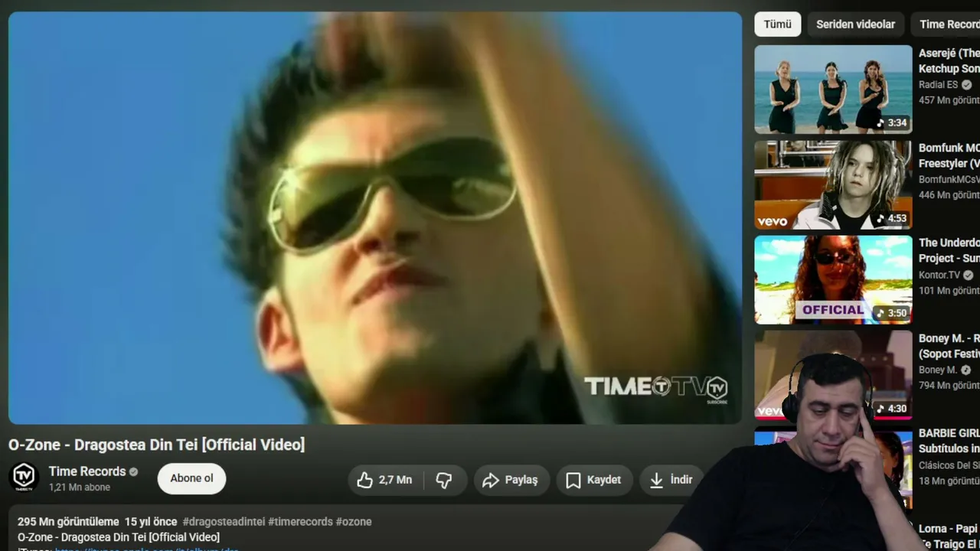
Task: Visit the Boney M. channel name
Action: coord(938,370)
